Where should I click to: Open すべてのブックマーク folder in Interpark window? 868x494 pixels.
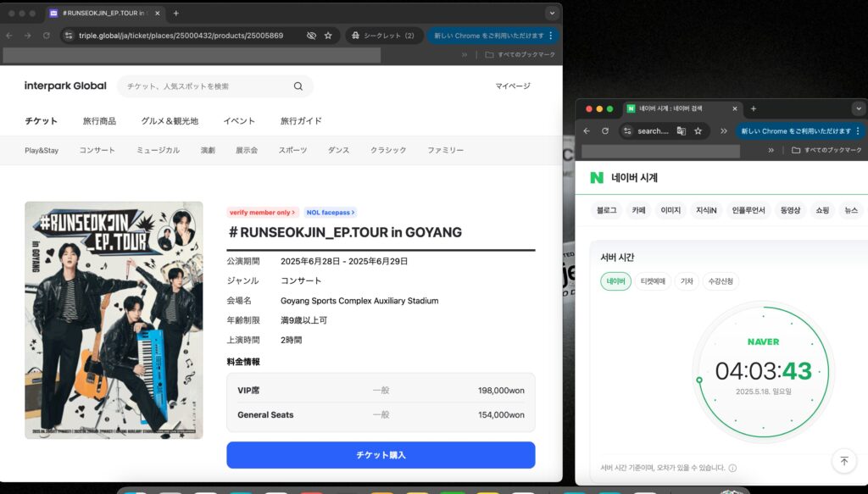pyautogui.click(x=520, y=55)
